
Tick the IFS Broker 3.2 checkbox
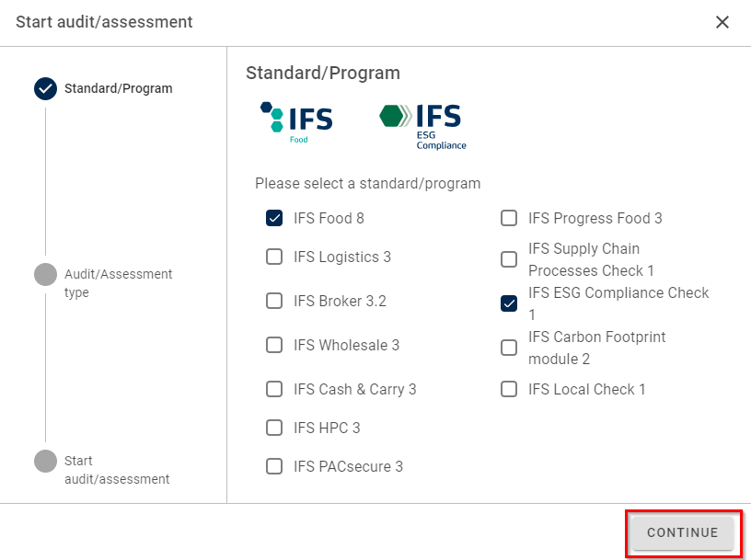274,301
